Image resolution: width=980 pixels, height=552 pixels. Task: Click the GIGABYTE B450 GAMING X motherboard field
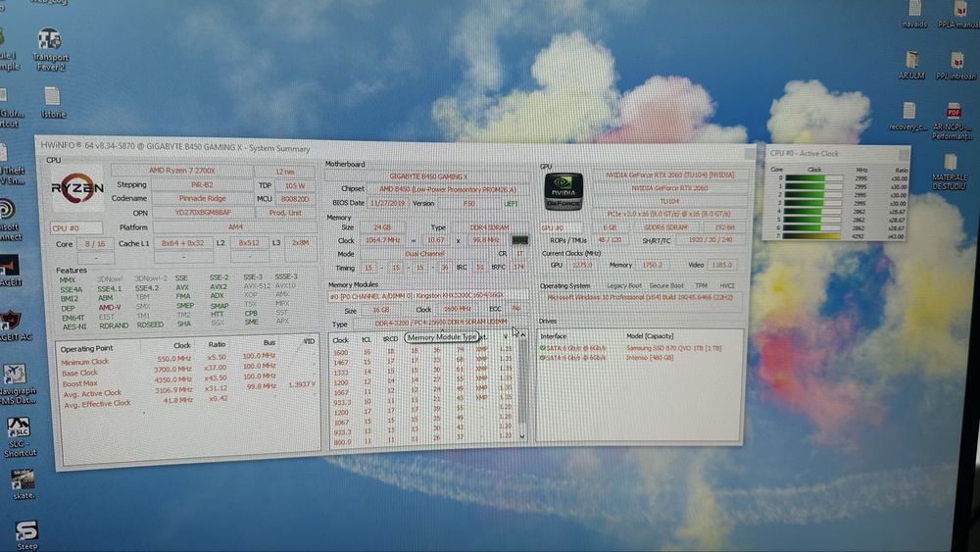428,176
